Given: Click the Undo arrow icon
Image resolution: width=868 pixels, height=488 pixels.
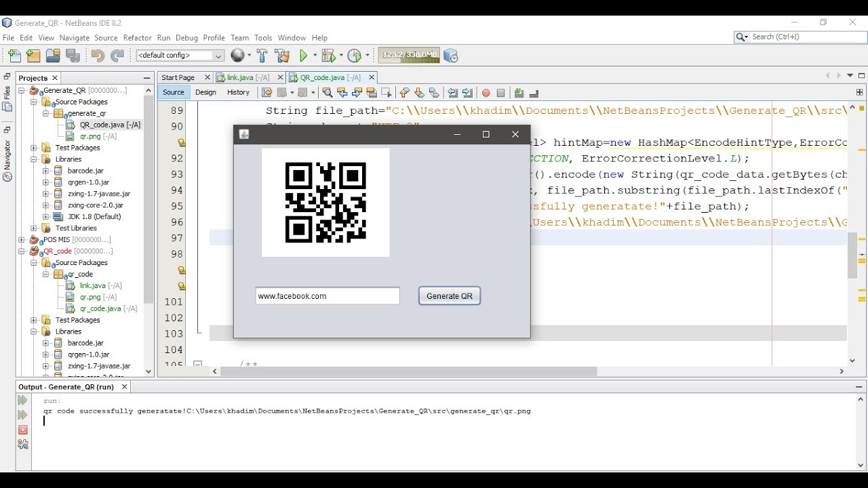Looking at the screenshot, I should coord(98,56).
